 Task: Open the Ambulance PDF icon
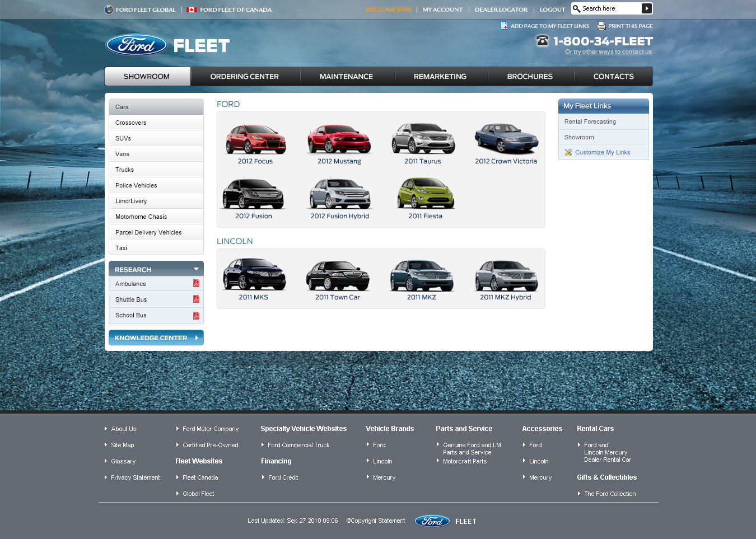(196, 284)
